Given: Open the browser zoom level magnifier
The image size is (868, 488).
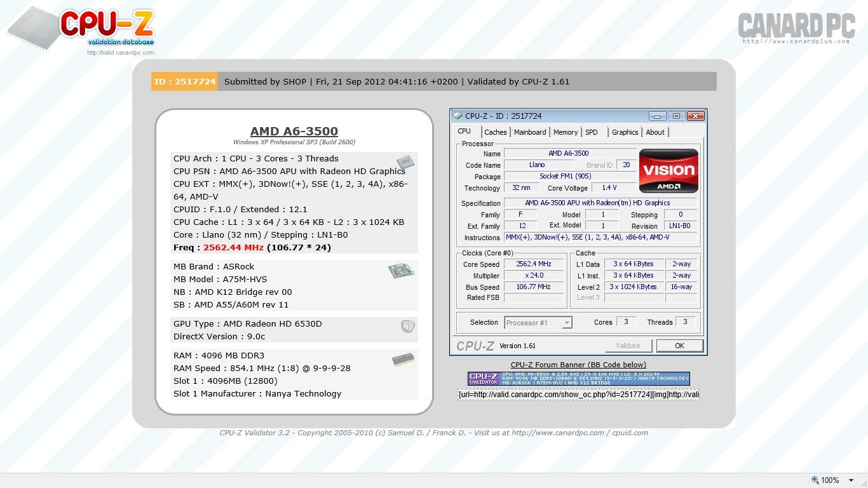Looking at the screenshot, I should [x=815, y=480].
